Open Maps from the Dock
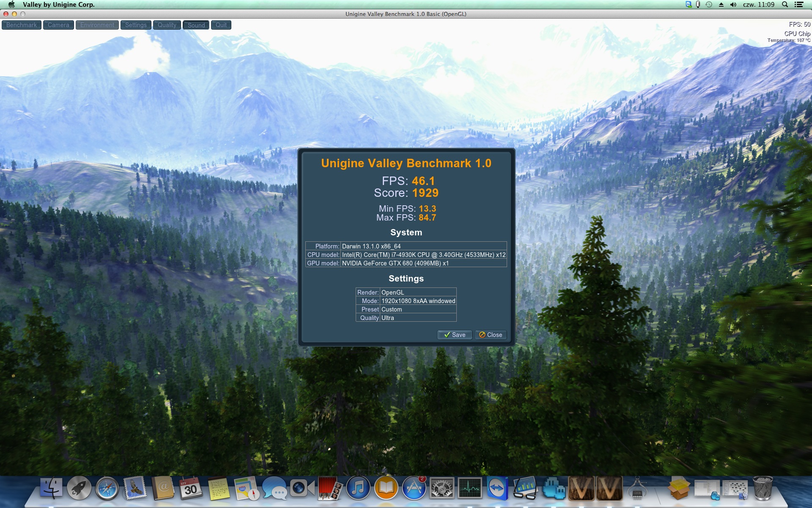The width and height of the screenshot is (812, 508). pyautogui.click(x=247, y=488)
